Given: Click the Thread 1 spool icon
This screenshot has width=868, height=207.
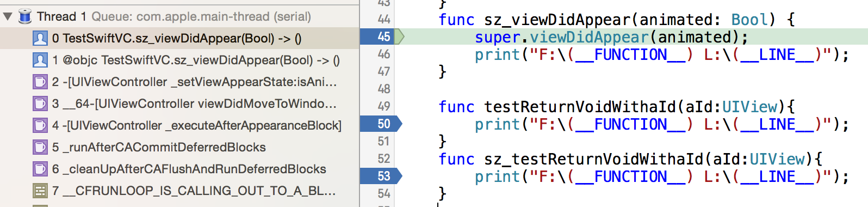Looking at the screenshot, I should click(25, 16).
